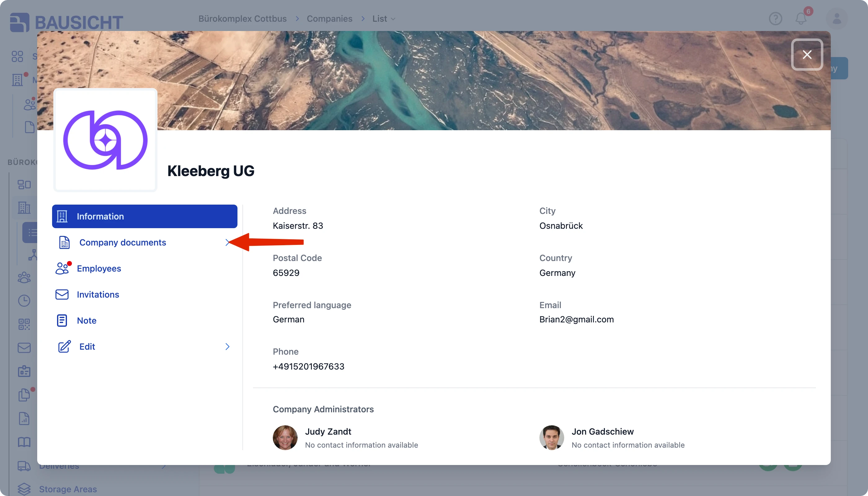Click the Kleeberg UG company title
The image size is (868, 496).
coord(210,171)
